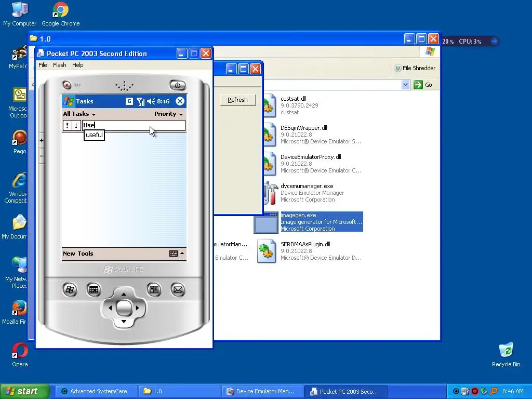Open the File menu in emulator window
Screen dimensions: 532x399
(x=43, y=65)
